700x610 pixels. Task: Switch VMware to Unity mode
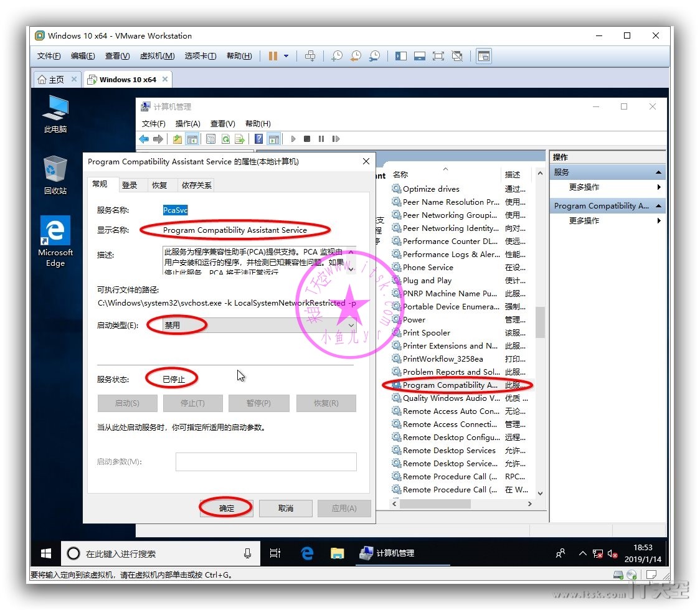(x=457, y=56)
